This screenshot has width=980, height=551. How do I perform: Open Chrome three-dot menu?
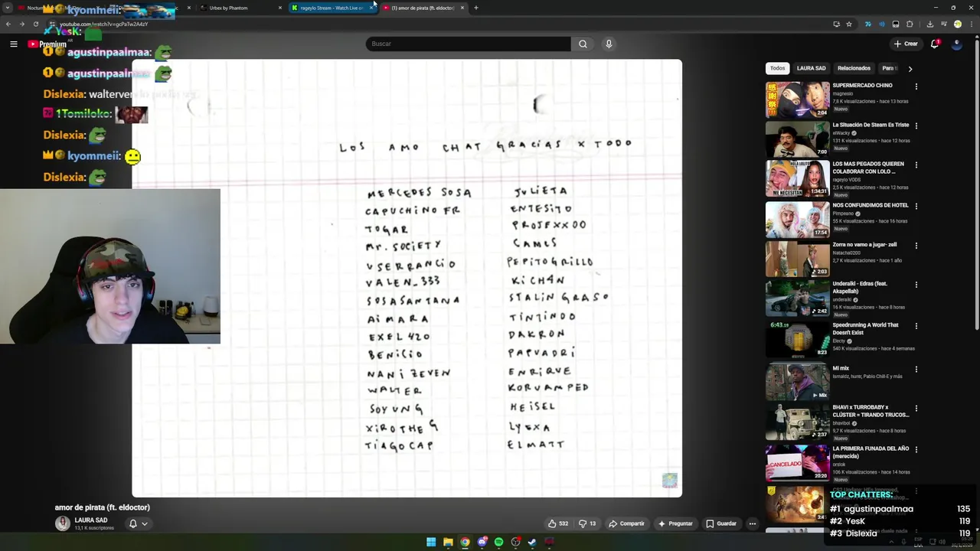[970, 24]
